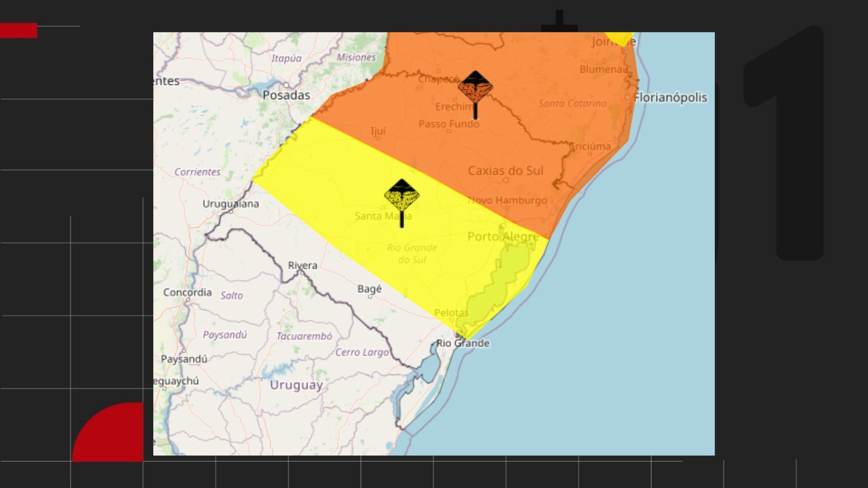Select the Rio Grande city label
This screenshot has width=868, height=488.
462,343
